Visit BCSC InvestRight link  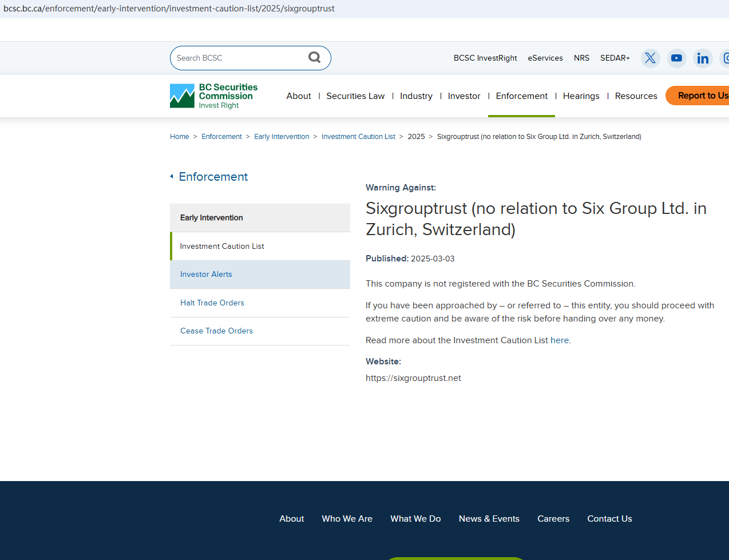(x=485, y=58)
